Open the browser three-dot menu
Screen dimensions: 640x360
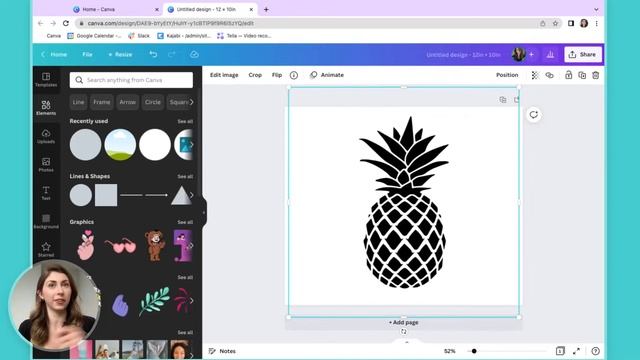coord(596,23)
